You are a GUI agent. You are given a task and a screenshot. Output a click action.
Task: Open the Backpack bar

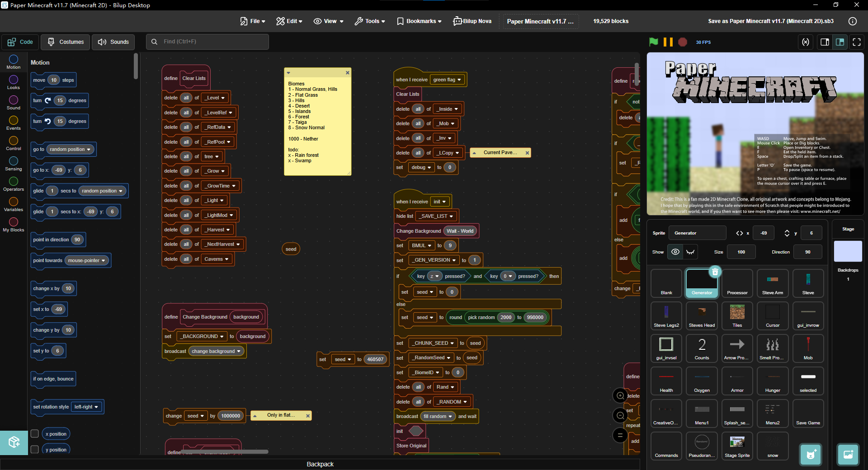pyautogui.click(x=320, y=464)
